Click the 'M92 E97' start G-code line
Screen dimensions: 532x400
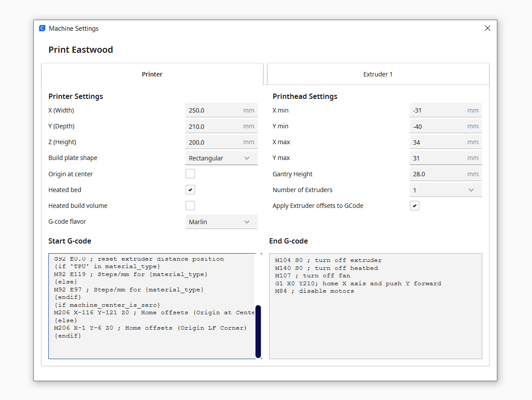[x=129, y=290]
